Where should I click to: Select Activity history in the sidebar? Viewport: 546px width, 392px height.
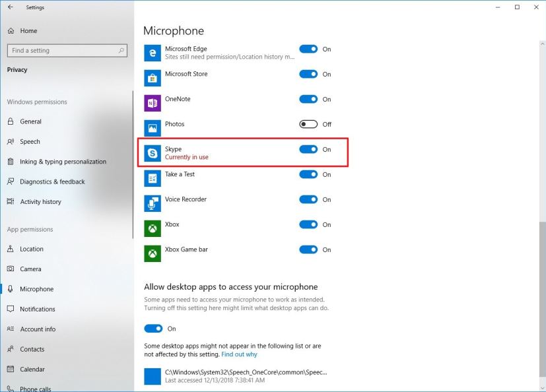coord(40,202)
